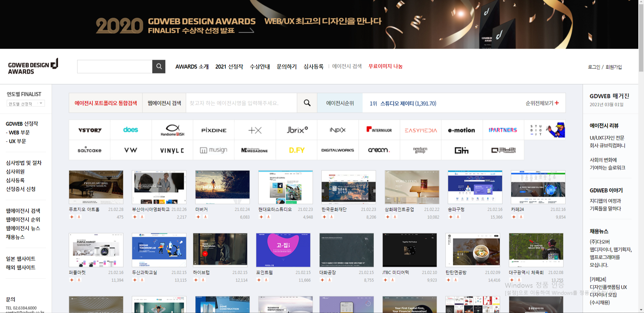Open the 푸르지오 아트홀 thumbnail
644x313 pixels.
pos(96,187)
